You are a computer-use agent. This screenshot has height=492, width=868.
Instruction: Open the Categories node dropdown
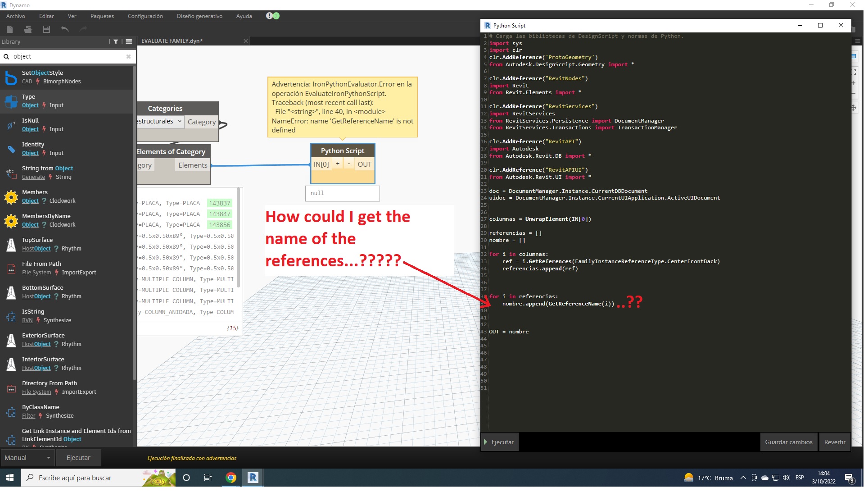[160, 122]
